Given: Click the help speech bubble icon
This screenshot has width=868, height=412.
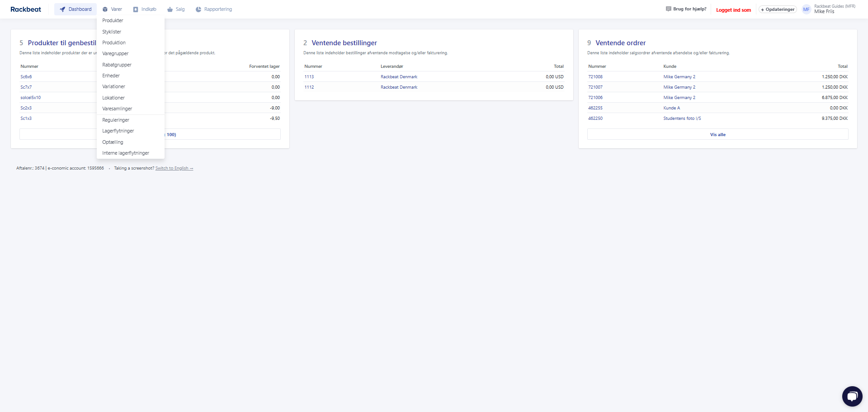Looking at the screenshot, I should pos(668,9).
